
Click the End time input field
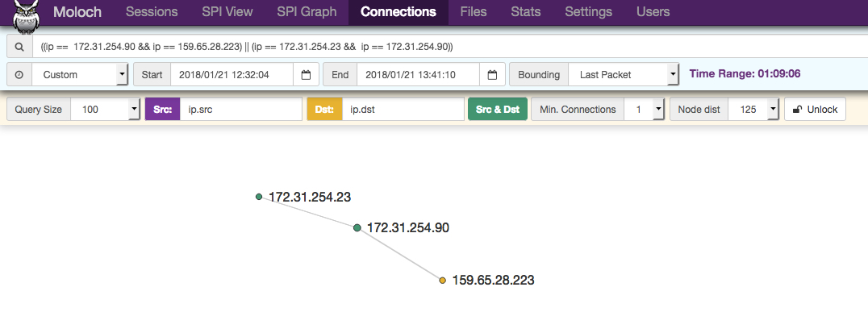pos(418,75)
